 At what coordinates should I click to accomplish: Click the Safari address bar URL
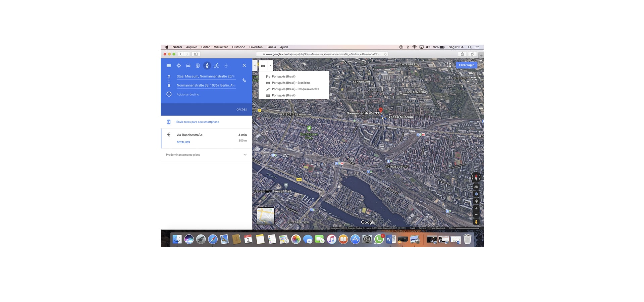323,54
